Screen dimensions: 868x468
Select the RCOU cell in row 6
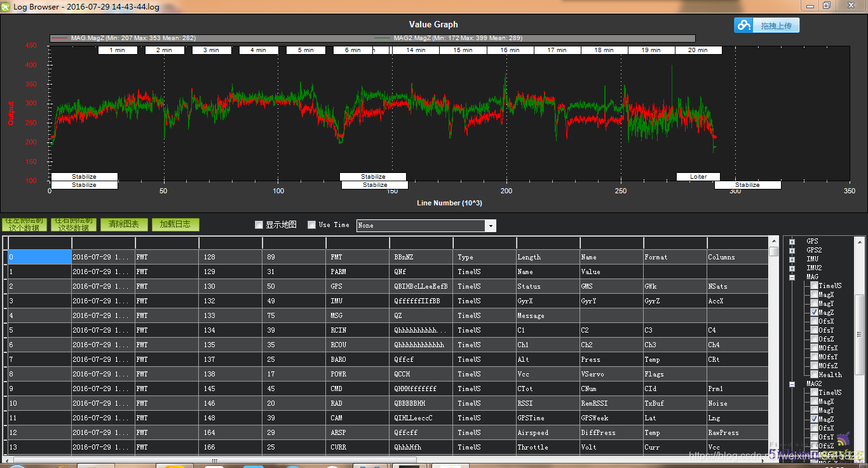coord(357,345)
